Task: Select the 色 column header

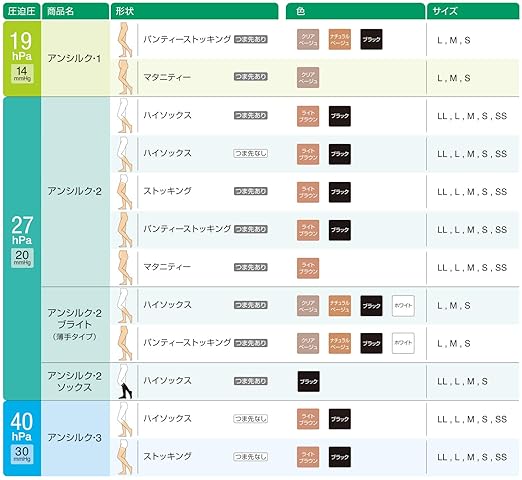Action: pyautogui.click(x=355, y=11)
